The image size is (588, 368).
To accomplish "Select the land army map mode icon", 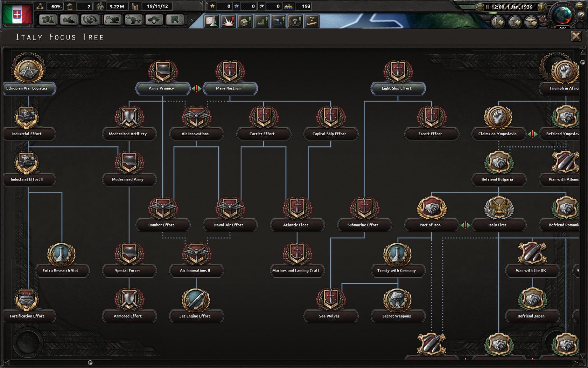I will 498,22.
